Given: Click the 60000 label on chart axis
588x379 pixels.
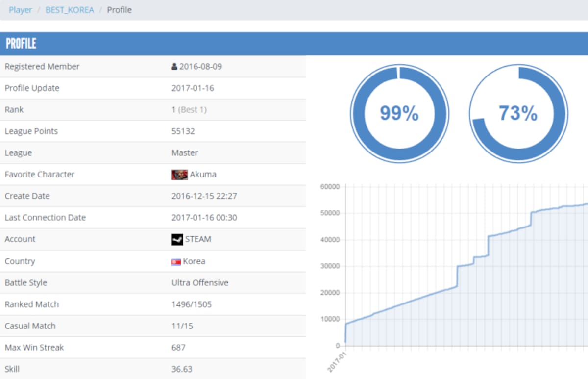Looking at the screenshot, I should pos(329,187).
